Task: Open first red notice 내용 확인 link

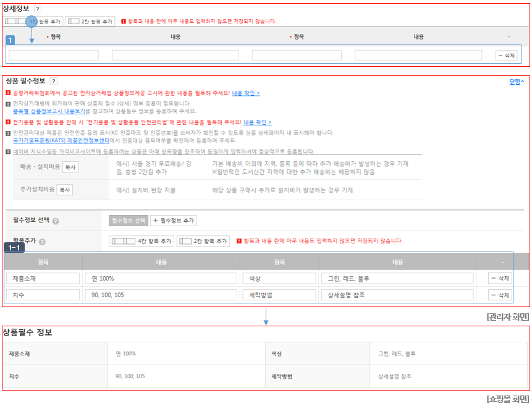Action: coord(246,93)
